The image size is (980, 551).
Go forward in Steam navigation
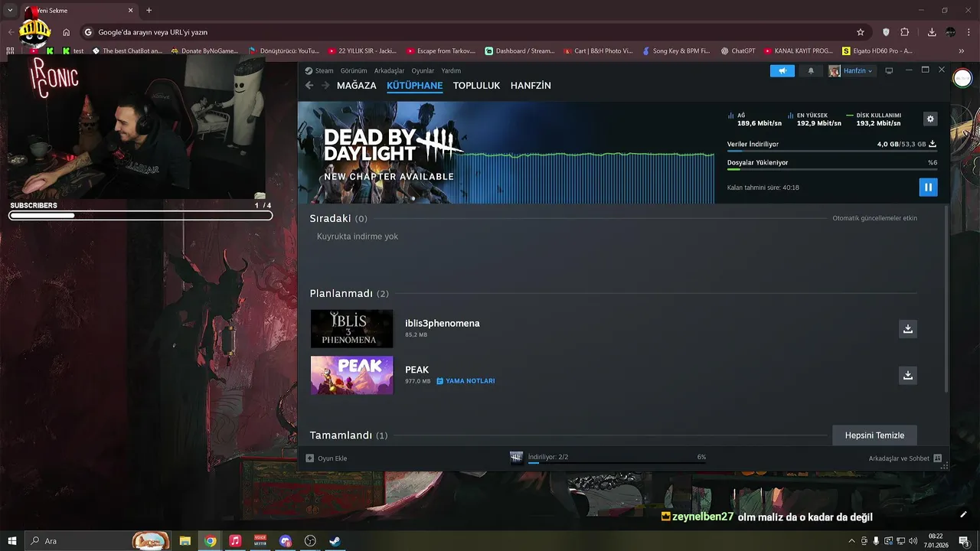(x=325, y=86)
